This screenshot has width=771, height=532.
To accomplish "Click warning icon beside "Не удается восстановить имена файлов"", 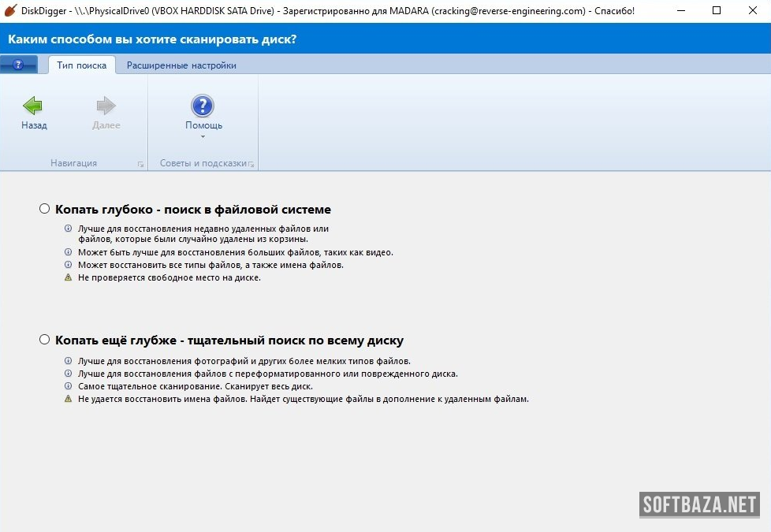I will [x=68, y=400].
